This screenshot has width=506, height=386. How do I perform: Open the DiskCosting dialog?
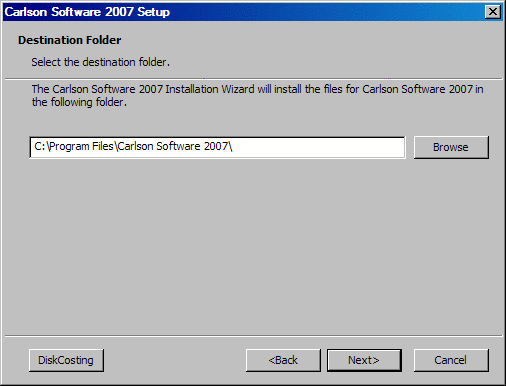click(66, 360)
